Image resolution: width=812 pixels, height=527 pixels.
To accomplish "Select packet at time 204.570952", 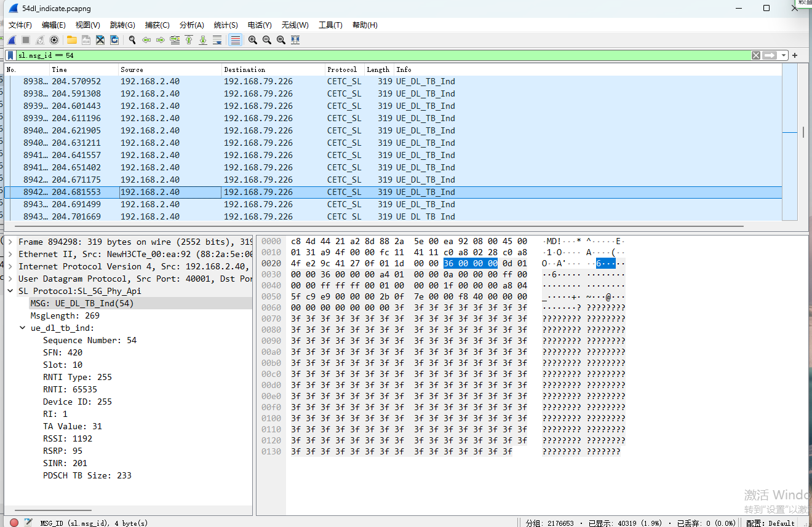I will [393, 81].
